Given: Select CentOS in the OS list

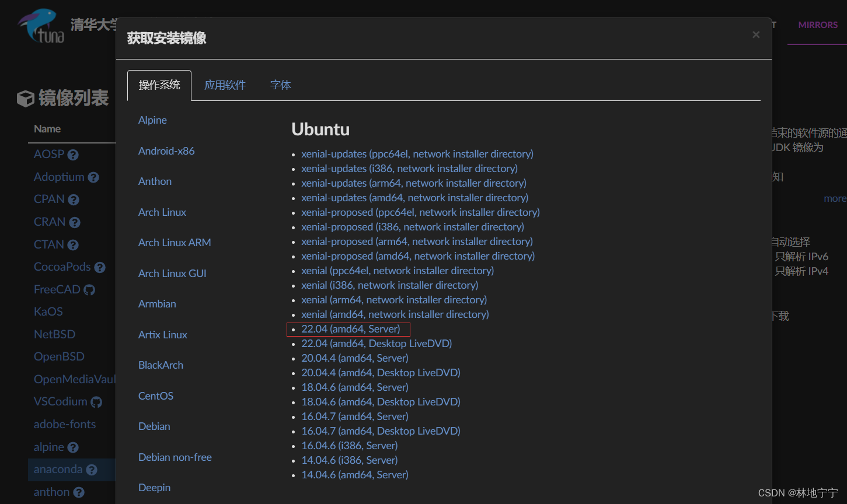Looking at the screenshot, I should [155, 395].
